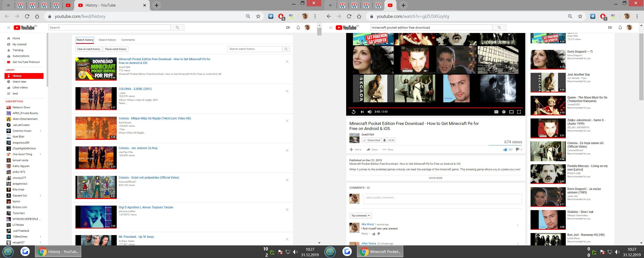
Task: Toggle closed captions on the video
Action: (496, 112)
